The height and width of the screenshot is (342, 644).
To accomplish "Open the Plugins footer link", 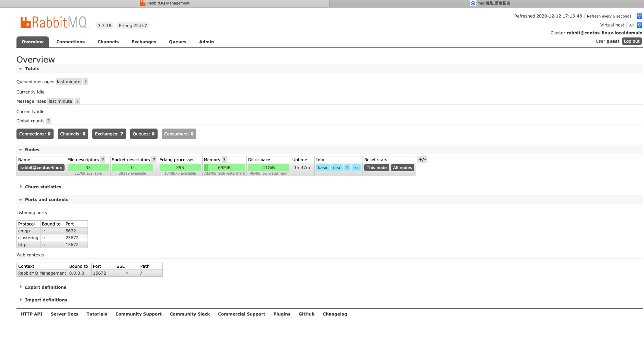I will click(282, 314).
